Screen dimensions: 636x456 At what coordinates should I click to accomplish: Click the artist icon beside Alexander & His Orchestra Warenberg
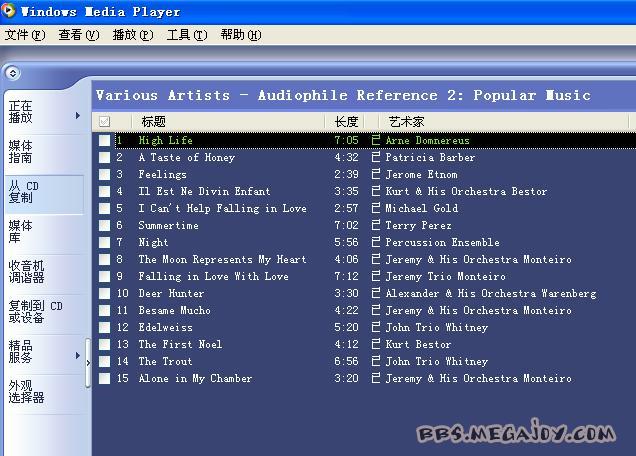tap(376, 293)
